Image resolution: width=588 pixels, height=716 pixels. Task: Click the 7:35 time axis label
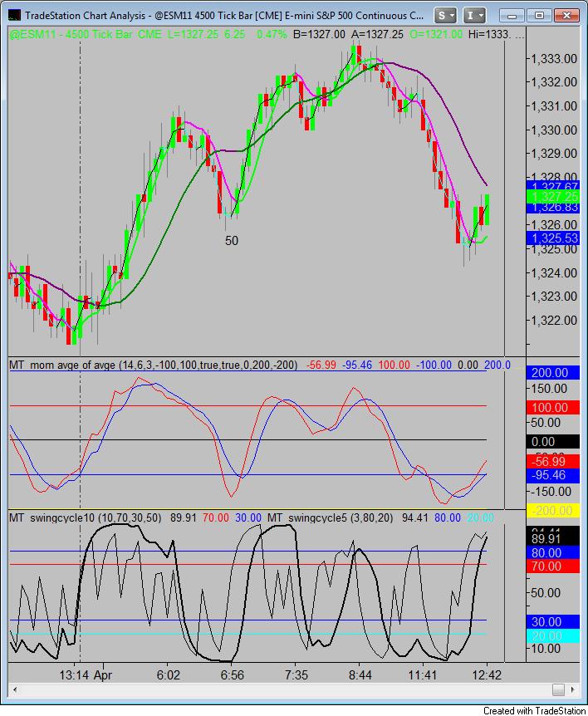tap(296, 675)
